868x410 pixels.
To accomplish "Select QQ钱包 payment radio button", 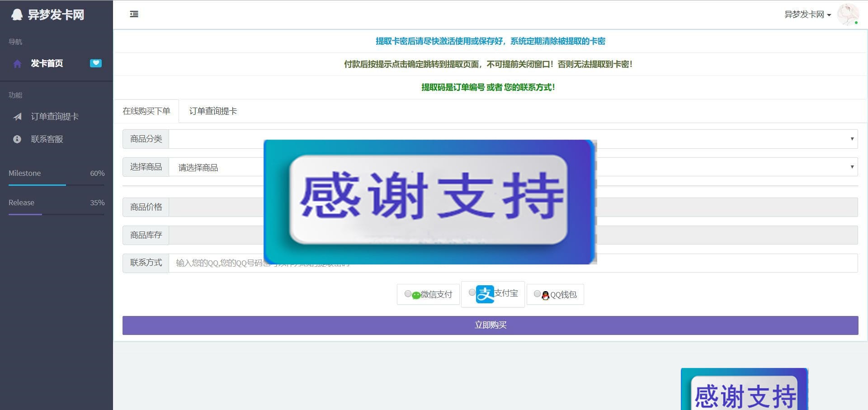I will click(537, 294).
